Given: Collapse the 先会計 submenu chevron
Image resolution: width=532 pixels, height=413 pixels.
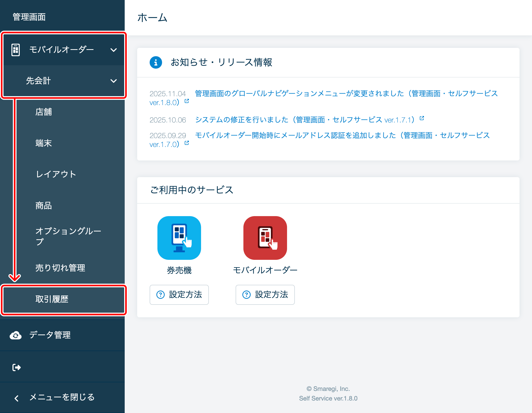Looking at the screenshot, I should coord(114,81).
